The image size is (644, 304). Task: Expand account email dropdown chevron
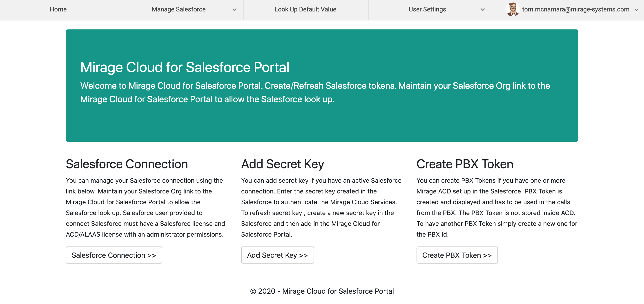click(x=637, y=10)
